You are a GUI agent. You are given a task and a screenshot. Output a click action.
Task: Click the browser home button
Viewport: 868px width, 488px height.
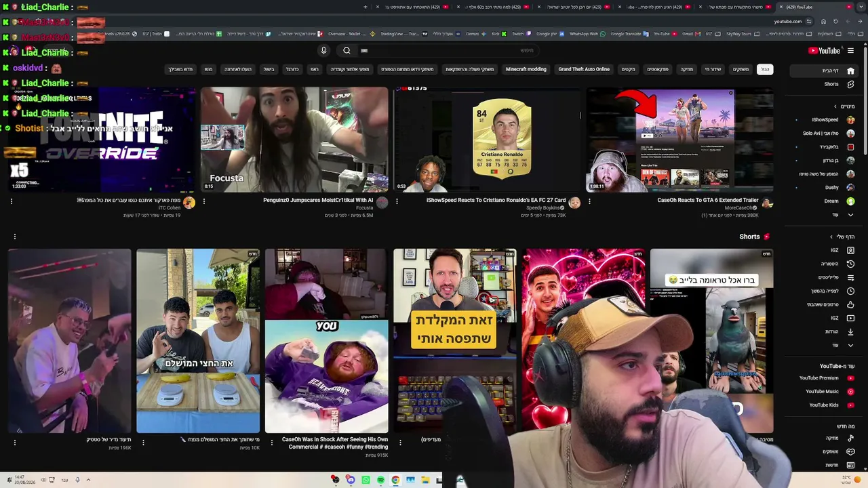point(823,21)
